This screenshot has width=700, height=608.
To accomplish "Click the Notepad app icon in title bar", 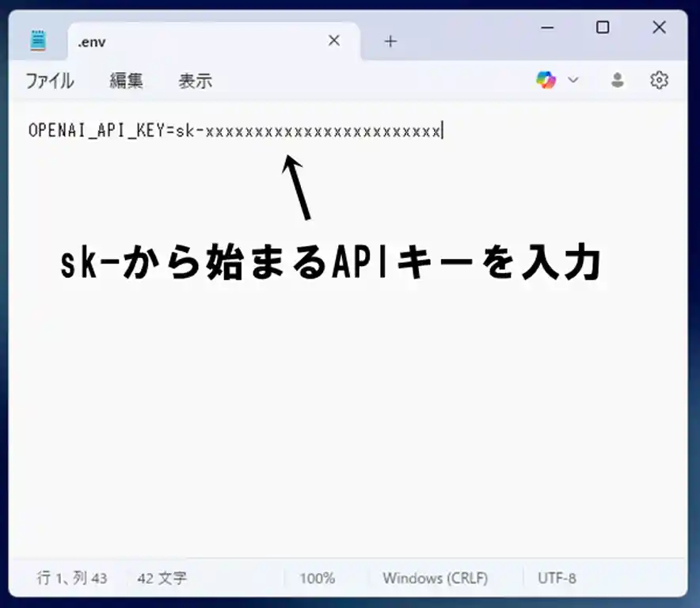I will (38, 40).
